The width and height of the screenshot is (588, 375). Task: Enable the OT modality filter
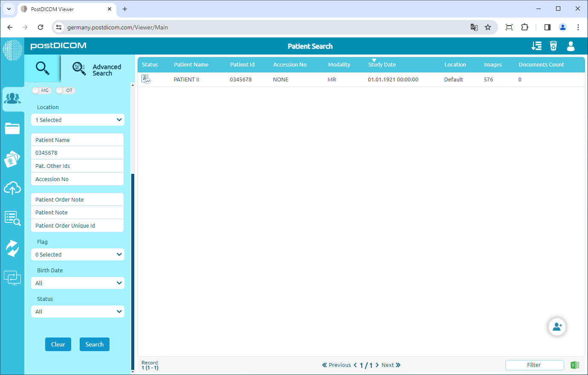click(x=66, y=90)
